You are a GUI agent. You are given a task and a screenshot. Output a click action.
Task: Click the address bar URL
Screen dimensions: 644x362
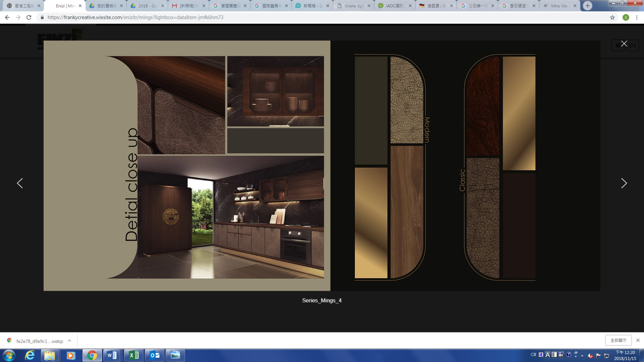(x=135, y=18)
